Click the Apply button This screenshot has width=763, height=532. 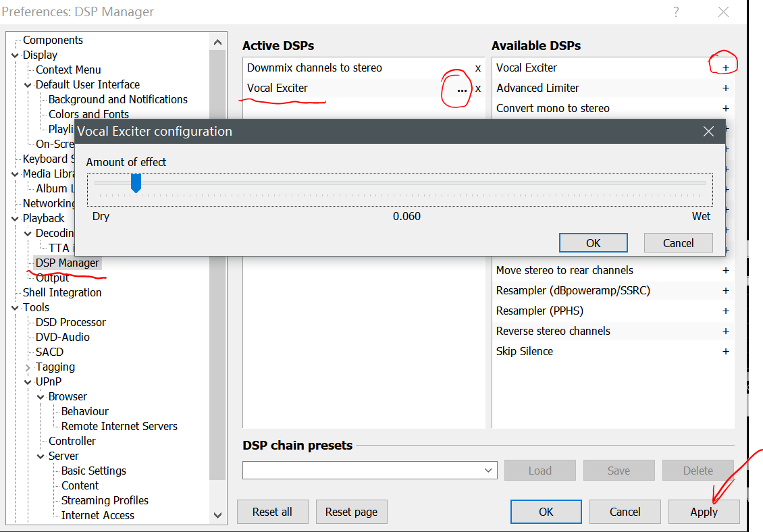tap(704, 512)
